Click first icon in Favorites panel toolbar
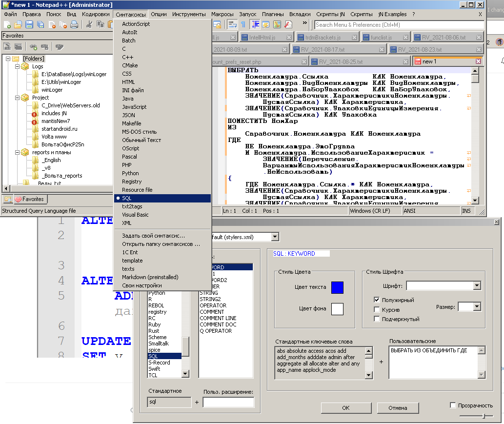504x424 pixels. (7, 47)
